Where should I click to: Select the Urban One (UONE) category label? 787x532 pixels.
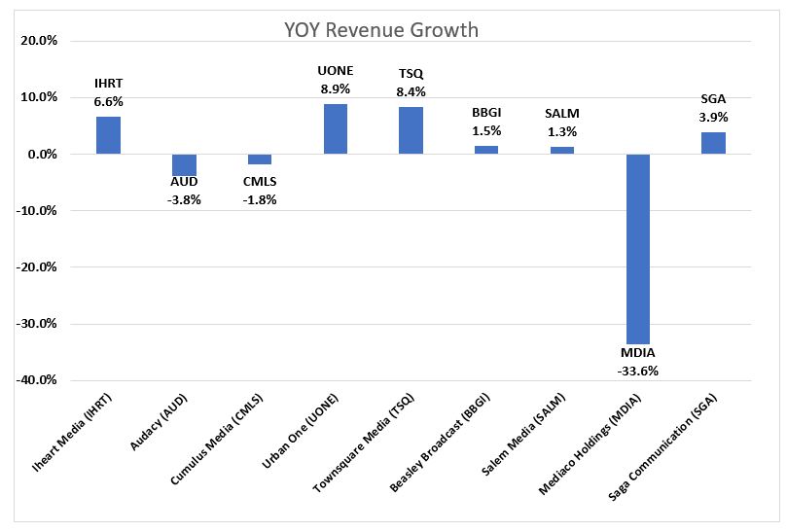[x=301, y=431]
